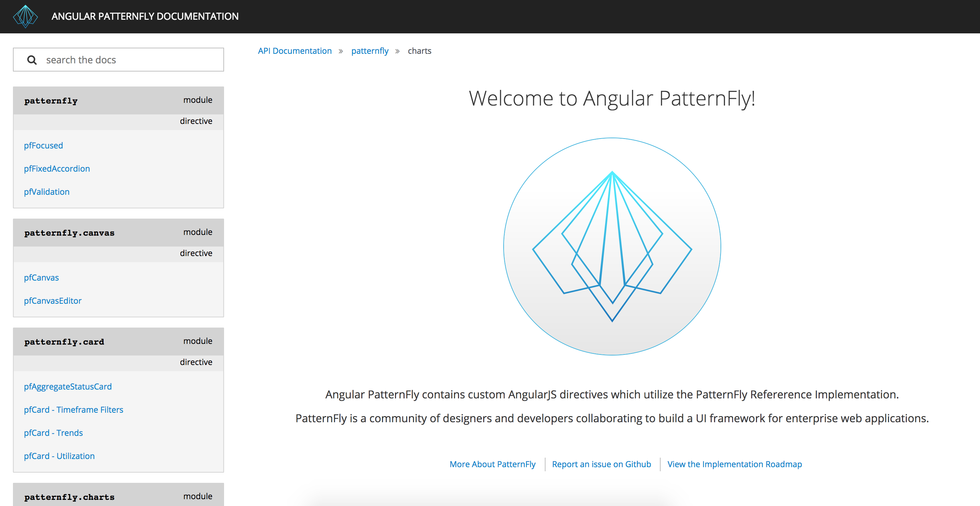Focus the search the docs field
The width and height of the screenshot is (980, 506).
(x=129, y=60)
